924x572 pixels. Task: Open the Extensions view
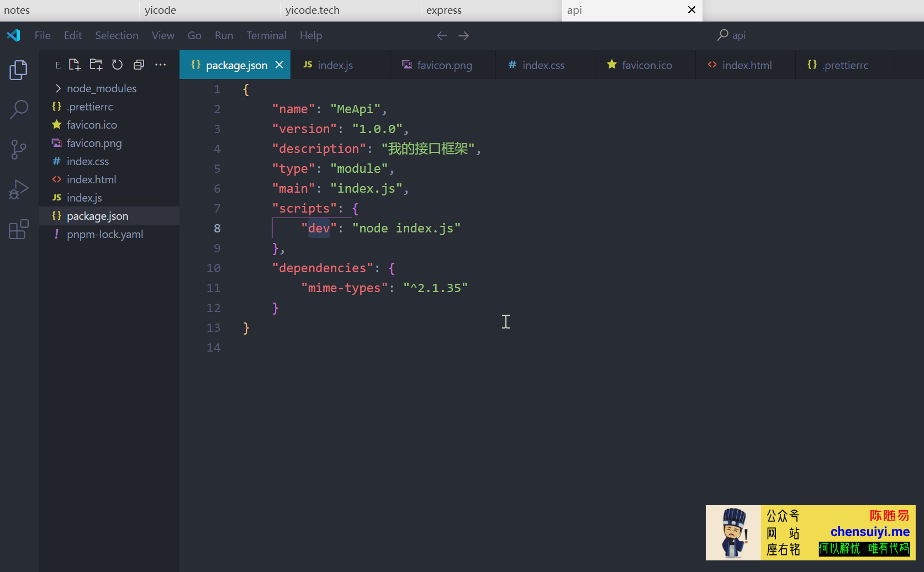click(19, 229)
